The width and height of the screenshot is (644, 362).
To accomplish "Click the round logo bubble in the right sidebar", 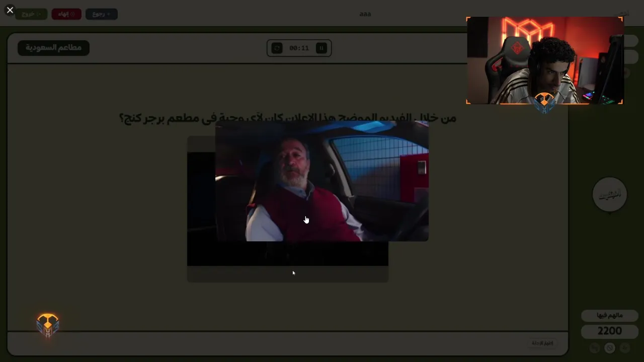I will coord(610,194).
